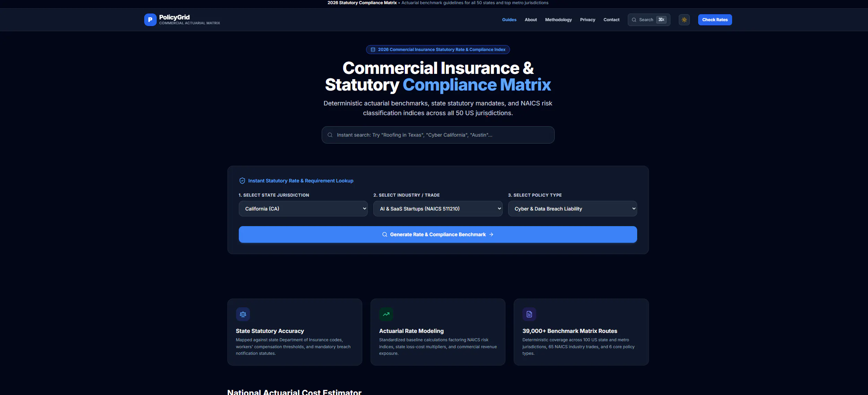Open the Contact nav item
The image size is (868, 395).
[x=611, y=20]
